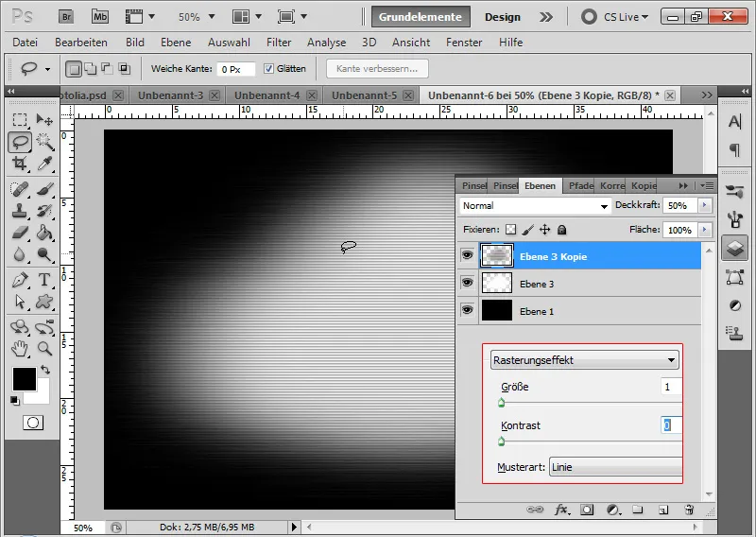Screen dimensions: 756x537
Task: Select the Custom Shape tool
Action: point(44,302)
